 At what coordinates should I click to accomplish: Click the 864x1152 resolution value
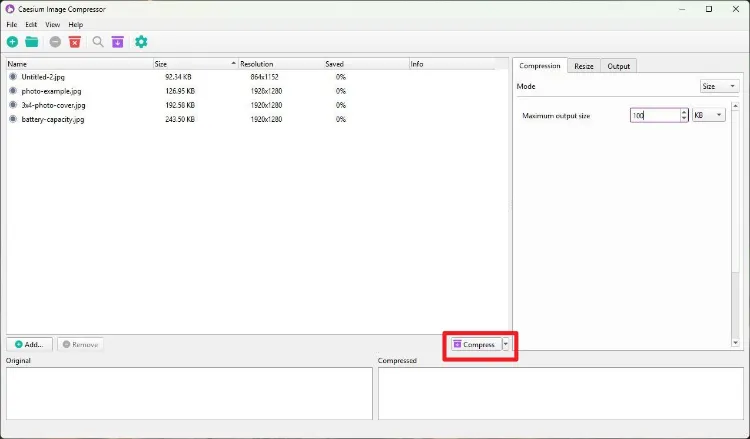pyautogui.click(x=264, y=77)
